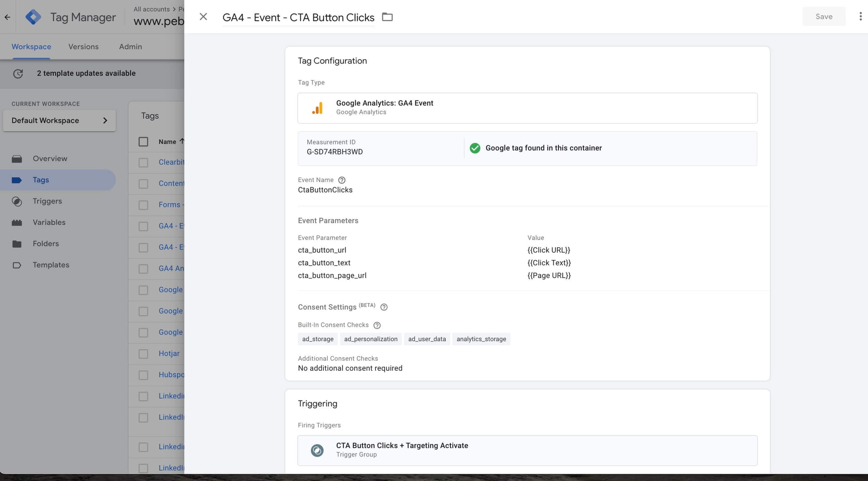Viewport: 868px width, 481px height.
Task: Click the folder icon beside the tag name
Action: (387, 17)
